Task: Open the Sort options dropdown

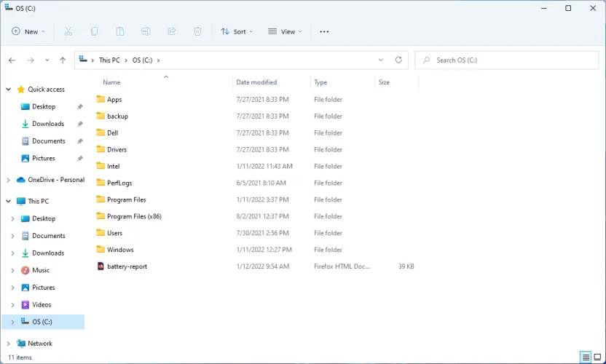Action: (x=237, y=31)
